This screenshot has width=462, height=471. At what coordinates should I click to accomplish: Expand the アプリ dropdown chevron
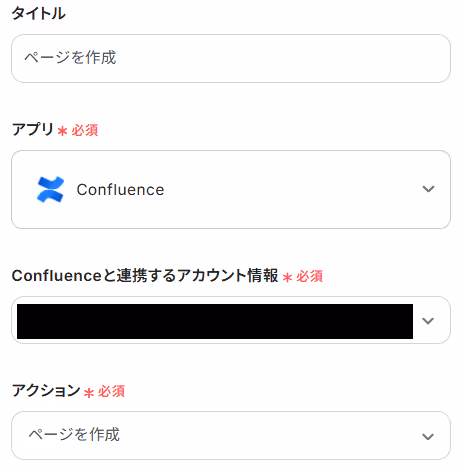click(x=428, y=189)
